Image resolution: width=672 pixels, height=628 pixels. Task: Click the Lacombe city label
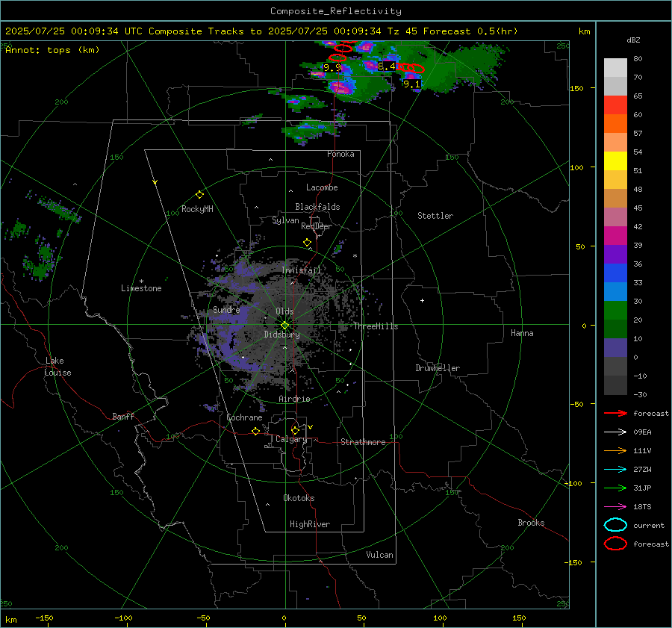coord(322,187)
